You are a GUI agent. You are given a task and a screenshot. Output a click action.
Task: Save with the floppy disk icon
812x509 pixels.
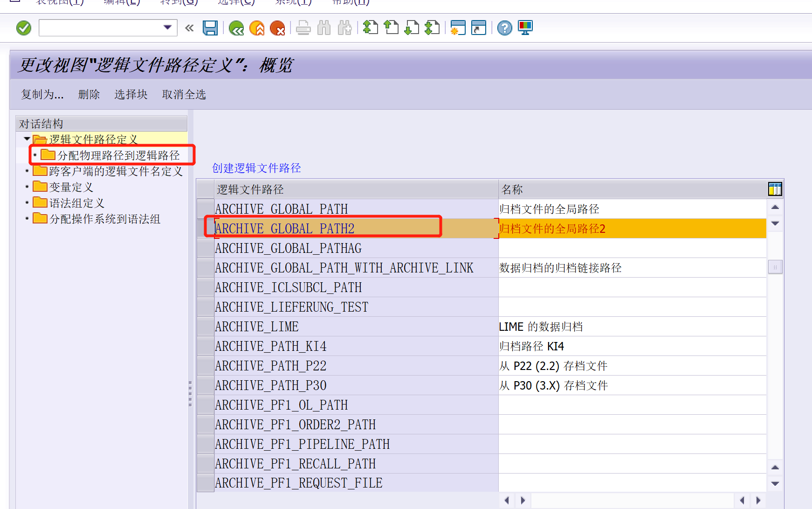(210, 28)
